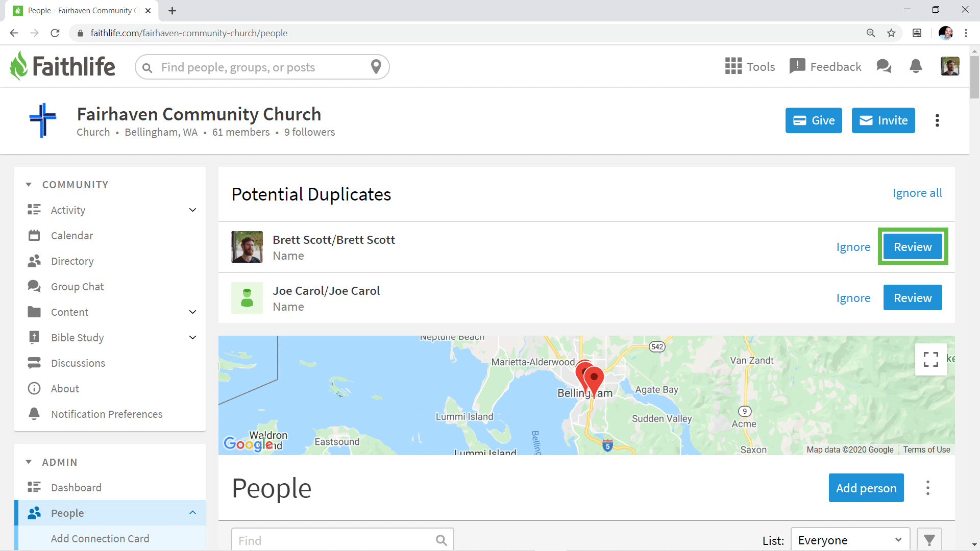The height and width of the screenshot is (551, 980).
Task: Open the messages chat icon
Action: click(x=884, y=66)
